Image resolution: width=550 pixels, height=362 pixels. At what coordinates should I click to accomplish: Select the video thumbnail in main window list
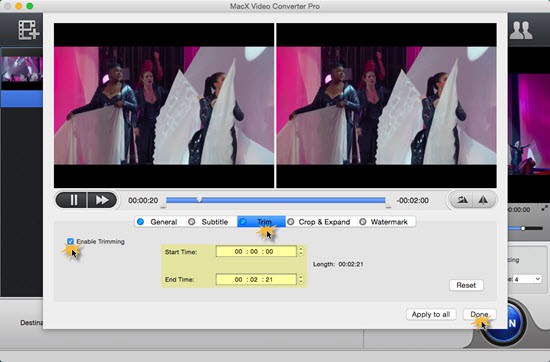(x=21, y=69)
